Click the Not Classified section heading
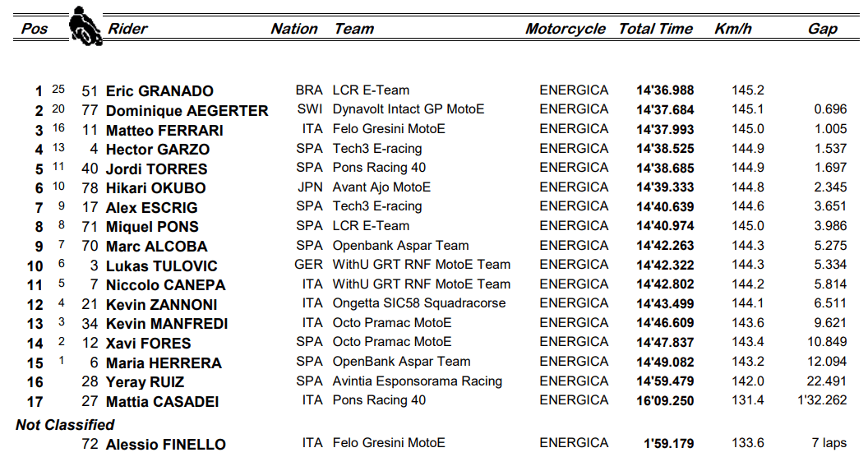This screenshot has width=868, height=471. click(65, 425)
